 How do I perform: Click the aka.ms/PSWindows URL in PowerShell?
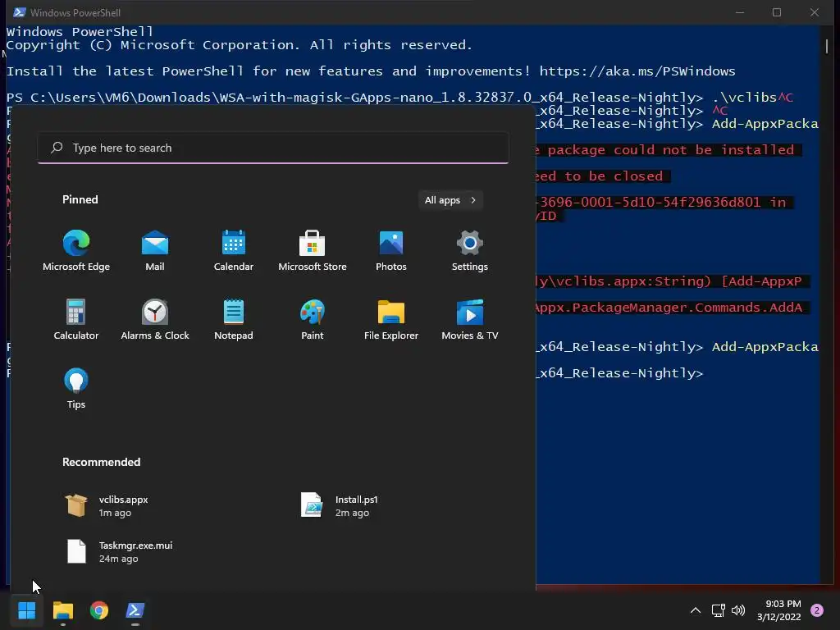pos(637,71)
